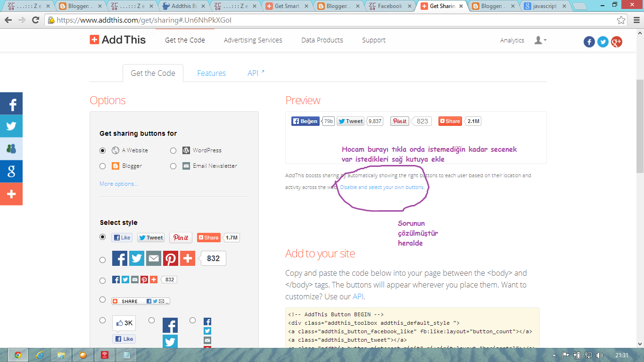Click the email icon in large style row
Screen dimensions: 644x362
pyautogui.click(x=154, y=258)
